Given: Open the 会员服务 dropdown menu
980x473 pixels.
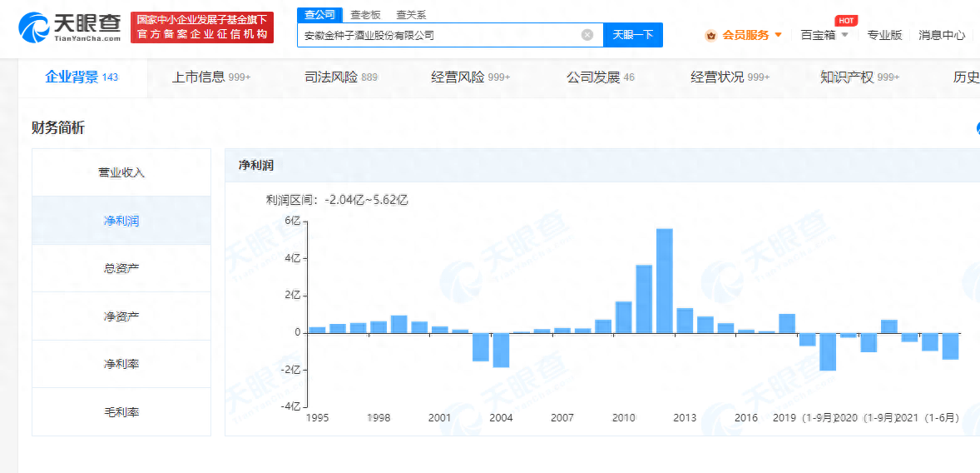Looking at the screenshot, I should [x=745, y=35].
